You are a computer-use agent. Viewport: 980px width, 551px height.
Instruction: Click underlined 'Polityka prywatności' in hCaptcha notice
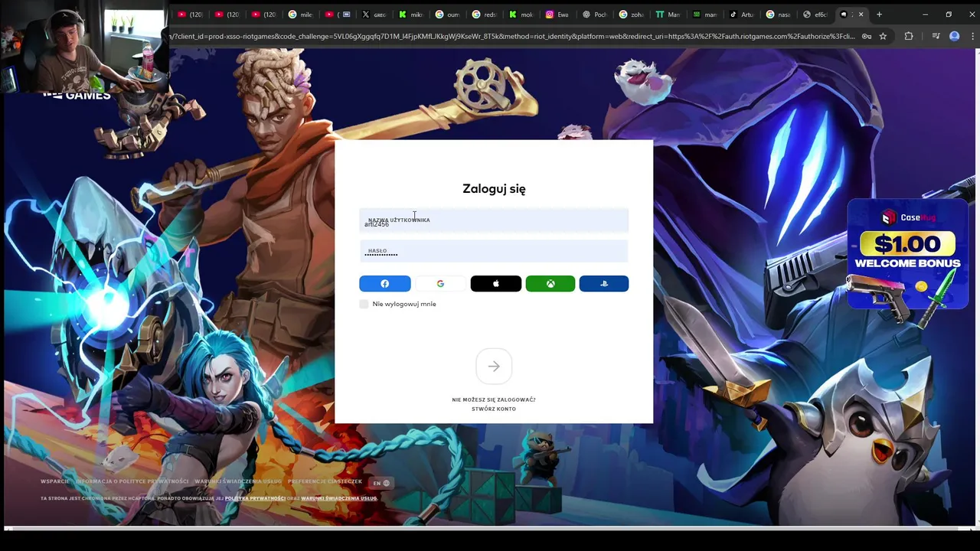pos(255,498)
